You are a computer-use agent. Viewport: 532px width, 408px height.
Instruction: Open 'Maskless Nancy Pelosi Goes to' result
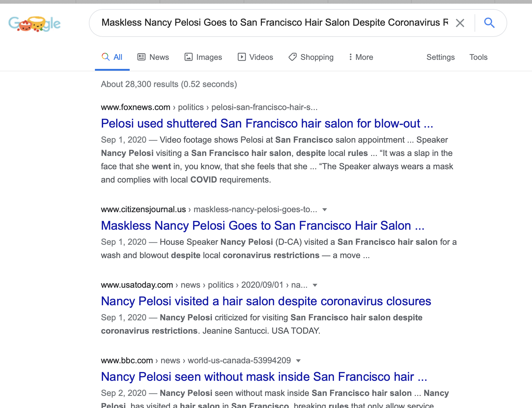click(263, 225)
